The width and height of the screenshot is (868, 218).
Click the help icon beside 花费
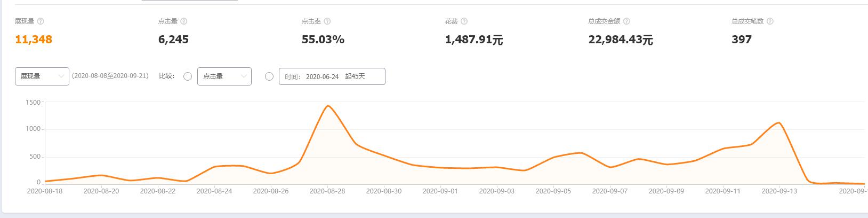click(x=464, y=21)
